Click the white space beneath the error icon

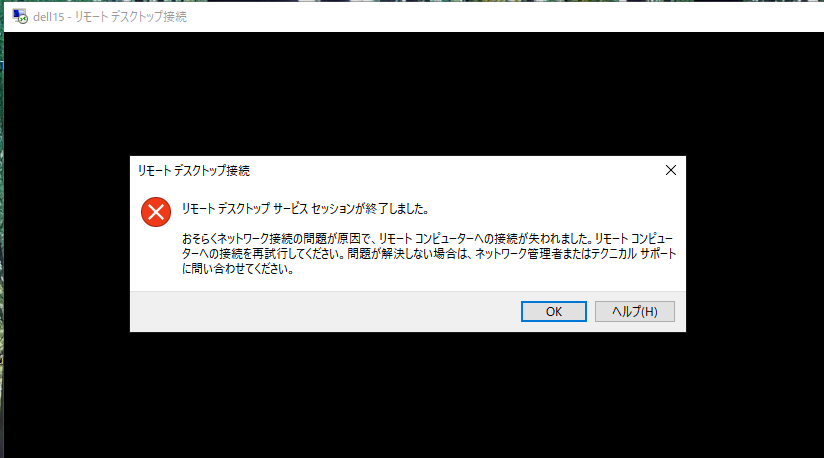click(x=156, y=258)
